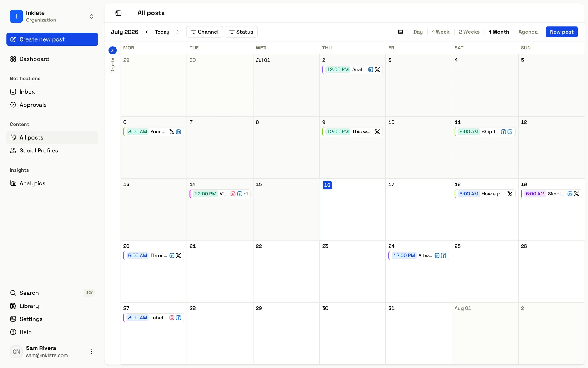
Task: Click the Search item in sidebar
Action: [x=52, y=293]
